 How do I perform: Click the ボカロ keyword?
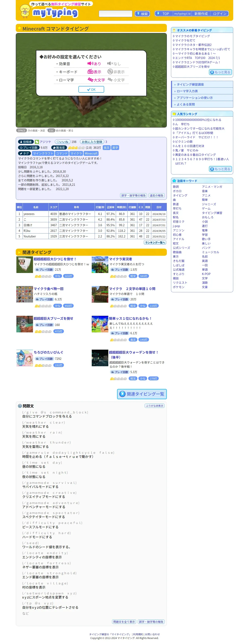click(177, 191)
